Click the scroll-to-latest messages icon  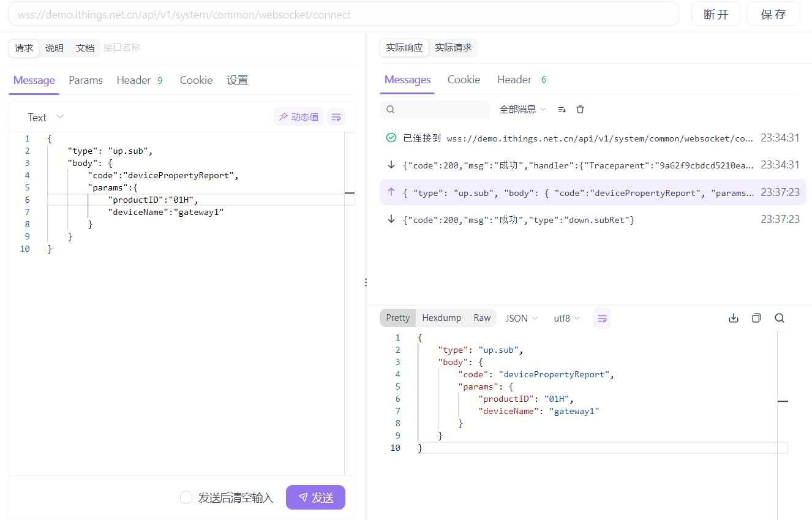point(562,110)
